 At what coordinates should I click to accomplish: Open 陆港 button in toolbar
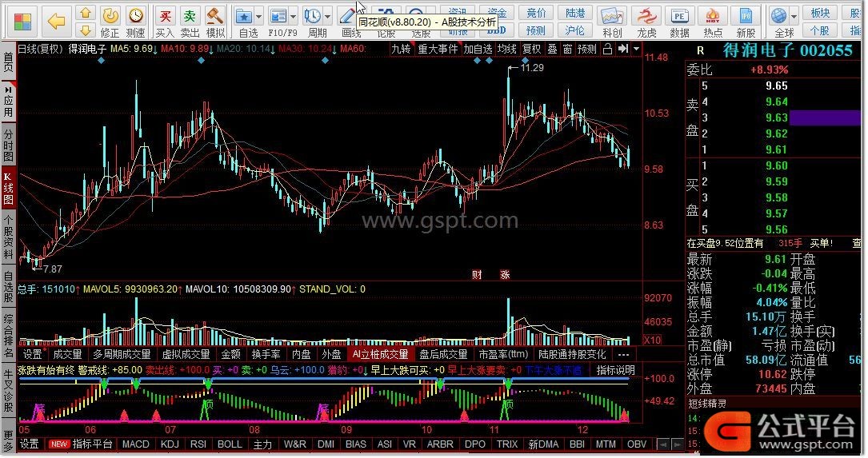[x=575, y=13]
